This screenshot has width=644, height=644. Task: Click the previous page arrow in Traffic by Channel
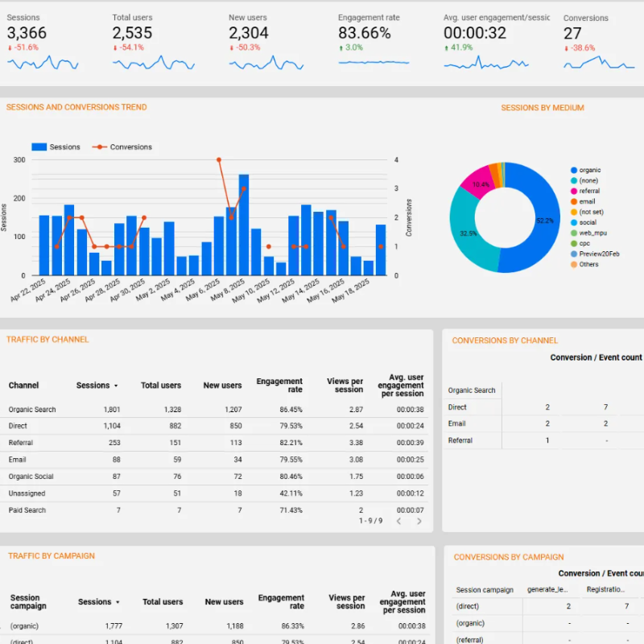(399, 521)
